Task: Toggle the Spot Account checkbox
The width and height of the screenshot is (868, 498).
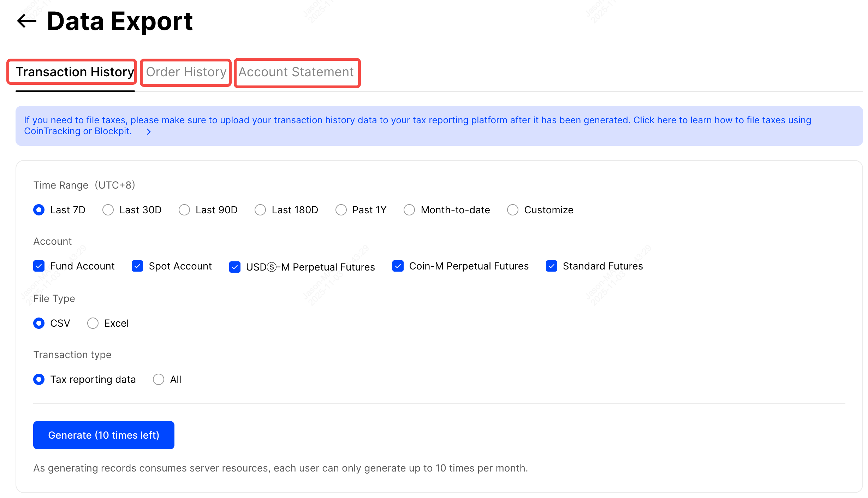Action: click(137, 266)
